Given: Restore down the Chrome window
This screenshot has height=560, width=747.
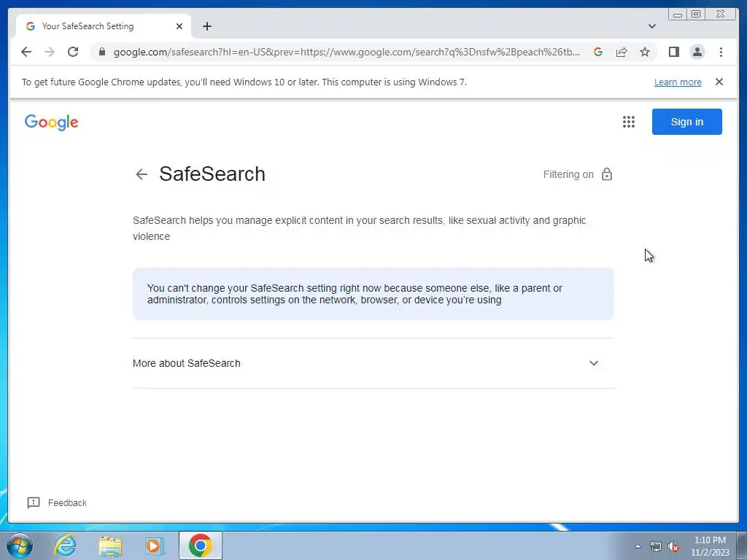Looking at the screenshot, I should point(695,15).
